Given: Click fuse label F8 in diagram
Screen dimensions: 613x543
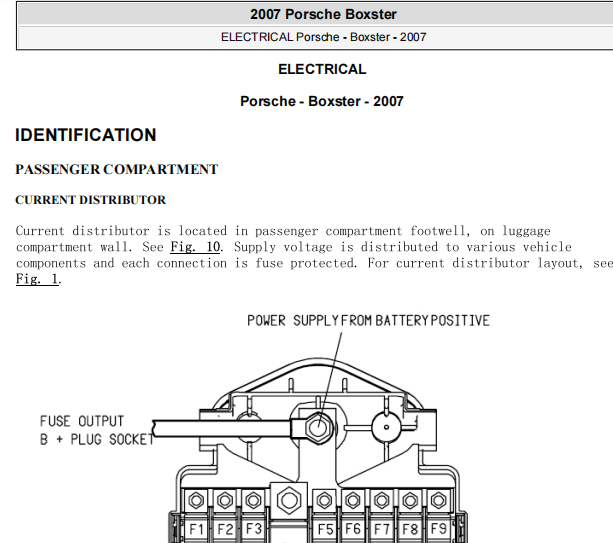Looking at the screenshot, I should [x=410, y=529].
